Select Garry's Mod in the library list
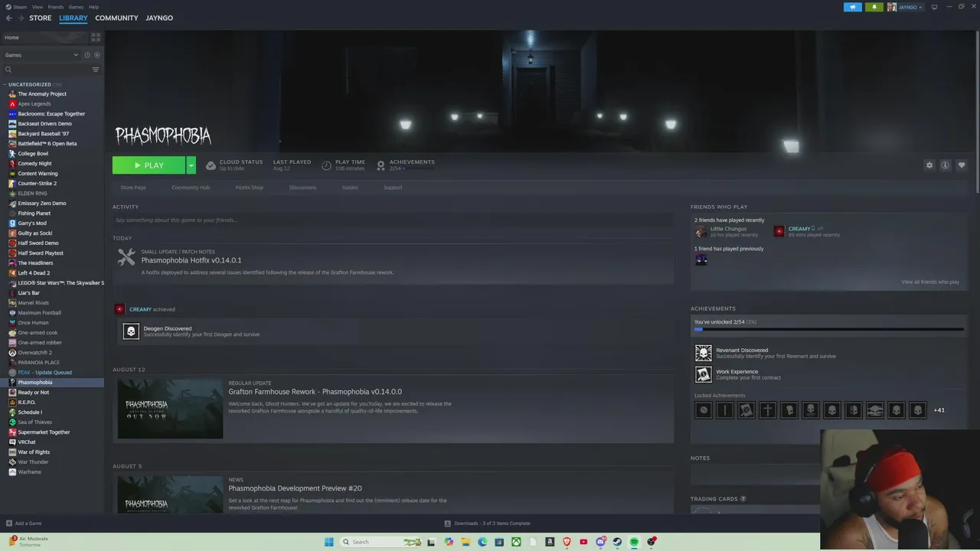This screenshot has height=551, width=980. 32,223
